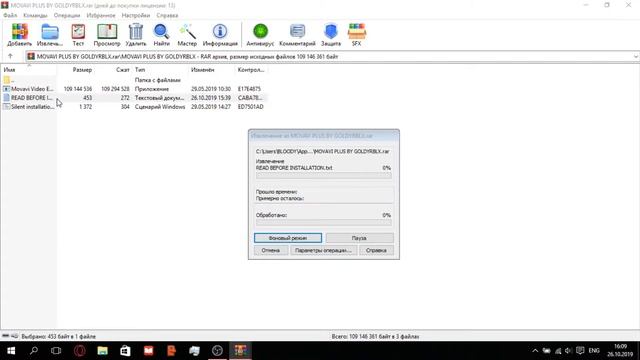Viewport: 640px width, 360px height.
Task: Open the taskbar search icon
Action: [x=34, y=351]
